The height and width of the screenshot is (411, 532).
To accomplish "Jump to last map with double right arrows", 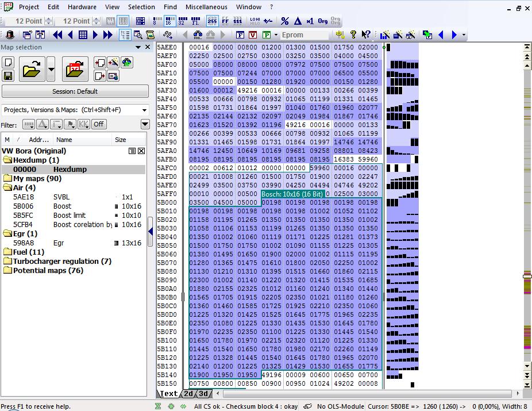I will [108, 34].
